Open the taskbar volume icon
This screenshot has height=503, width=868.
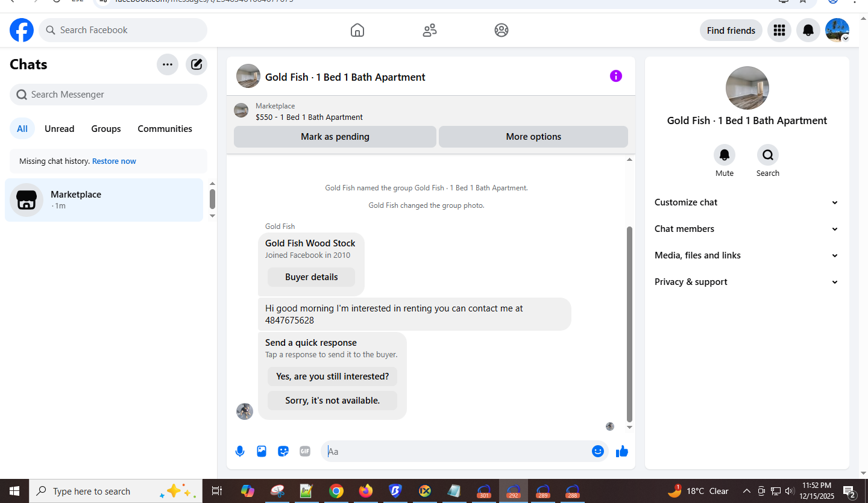[790, 491]
